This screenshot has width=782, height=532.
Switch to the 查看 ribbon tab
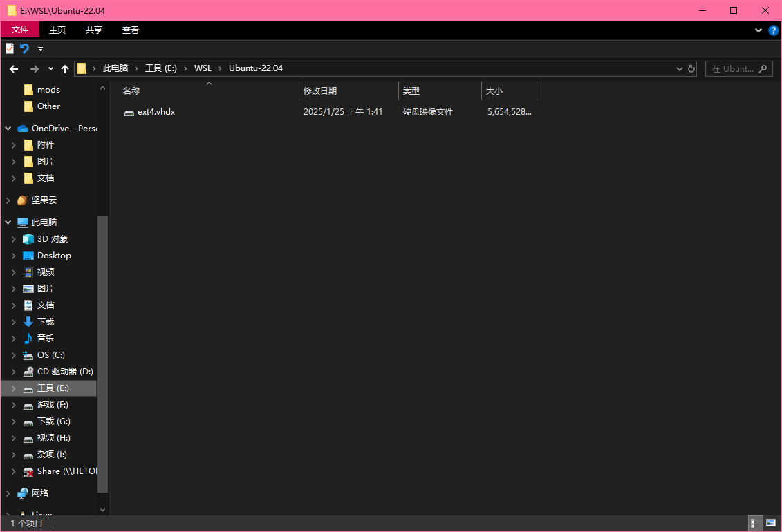click(x=130, y=30)
